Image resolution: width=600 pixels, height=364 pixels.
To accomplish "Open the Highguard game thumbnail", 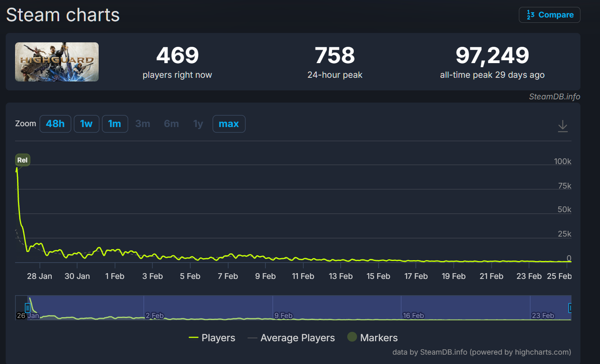I will click(57, 62).
